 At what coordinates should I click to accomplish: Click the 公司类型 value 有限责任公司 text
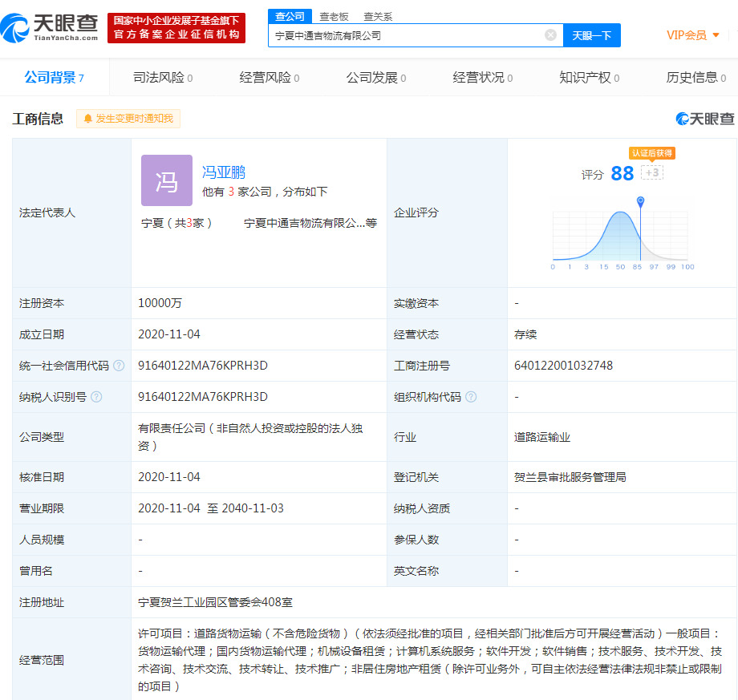coord(250,437)
